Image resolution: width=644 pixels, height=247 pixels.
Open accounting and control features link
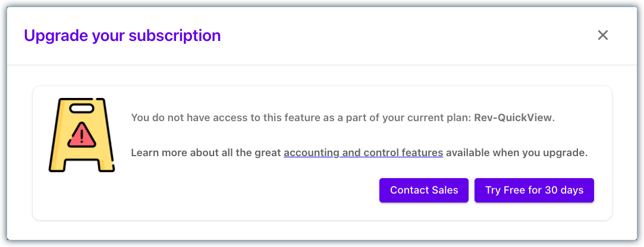(363, 153)
